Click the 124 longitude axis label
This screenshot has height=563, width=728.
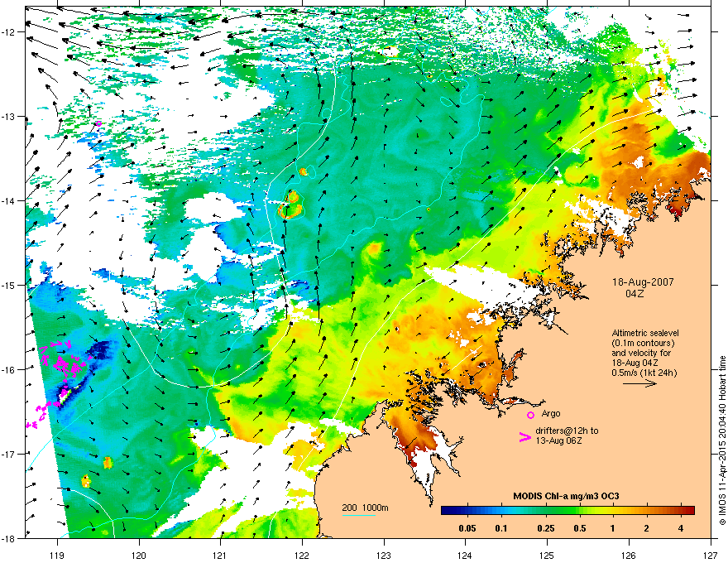pos(465,556)
